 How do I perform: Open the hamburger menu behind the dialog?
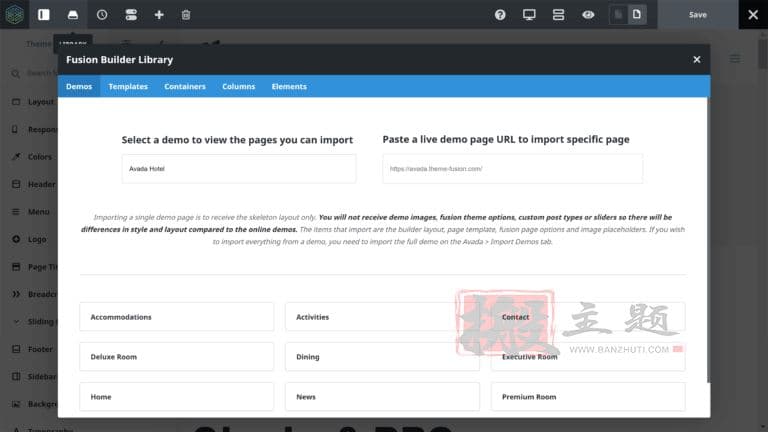click(735, 59)
